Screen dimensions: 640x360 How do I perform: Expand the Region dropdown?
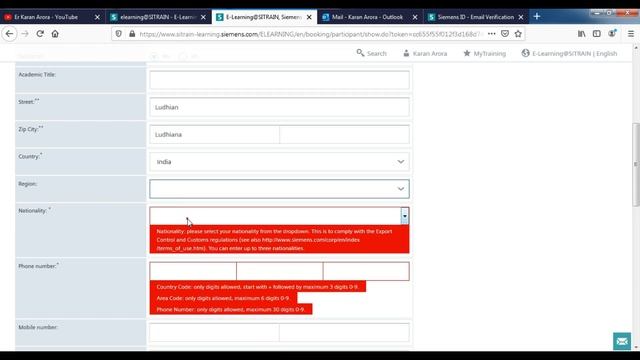coord(279,189)
